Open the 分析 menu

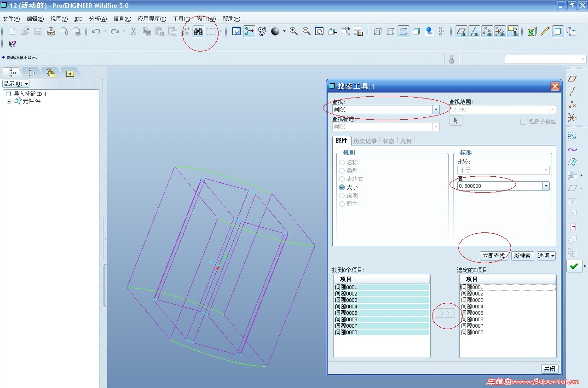(x=98, y=19)
